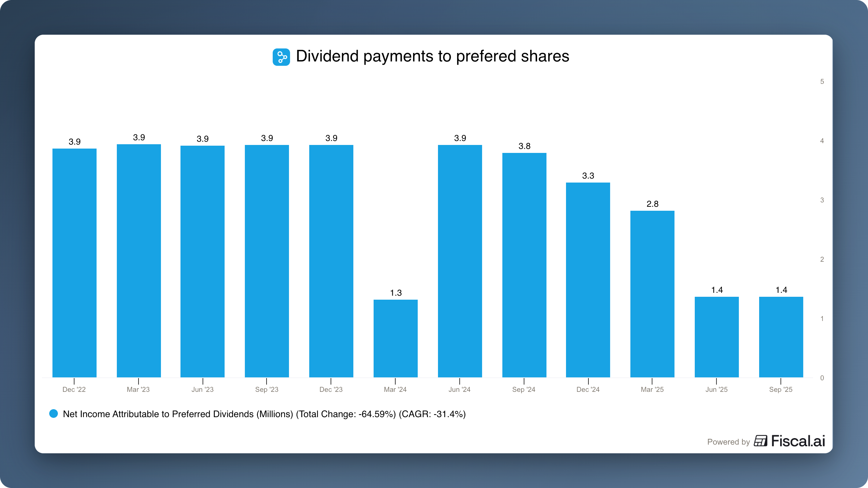This screenshot has height=488, width=868.
Task: Toggle the Net Income Attributable to Preferred Dividends legend
Action: (264, 414)
